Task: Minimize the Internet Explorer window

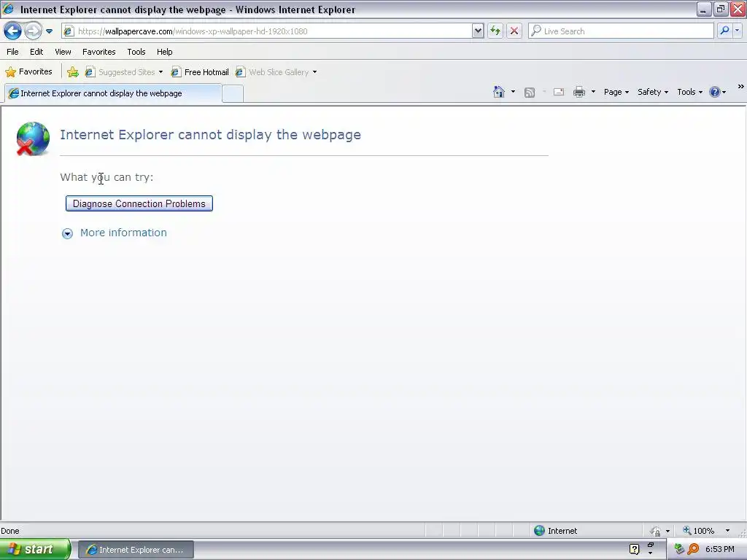Action: [704, 9]
